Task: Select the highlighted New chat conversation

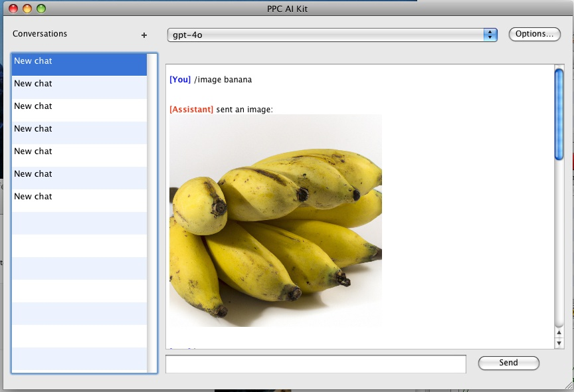Action: pos(79,65)
